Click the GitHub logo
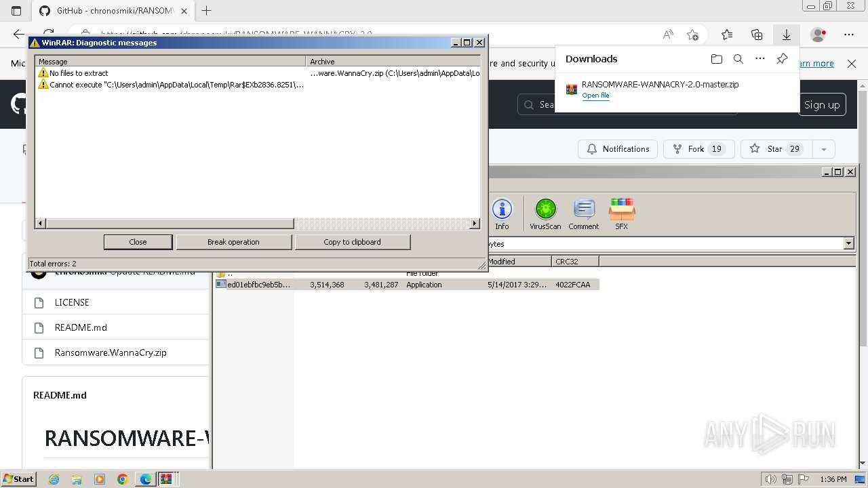868x488 pixels. 18,104
